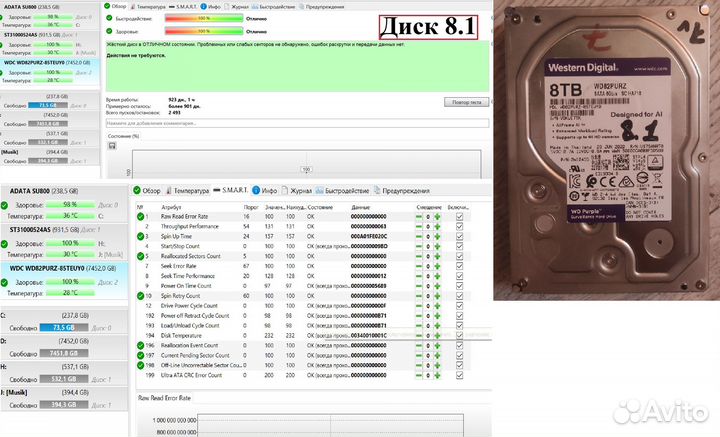Open the Журнал tab in the Overview screenshot
The width and height of the screenshot is (720, 437).
pyautogui.click(x=236, y=7)
